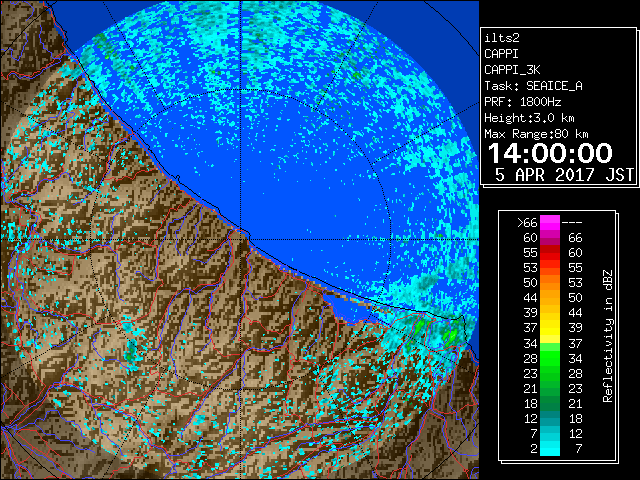Click 'Height:3.0 km' text
The width and height of the screenshot is (640, 480).
point(529,118)
